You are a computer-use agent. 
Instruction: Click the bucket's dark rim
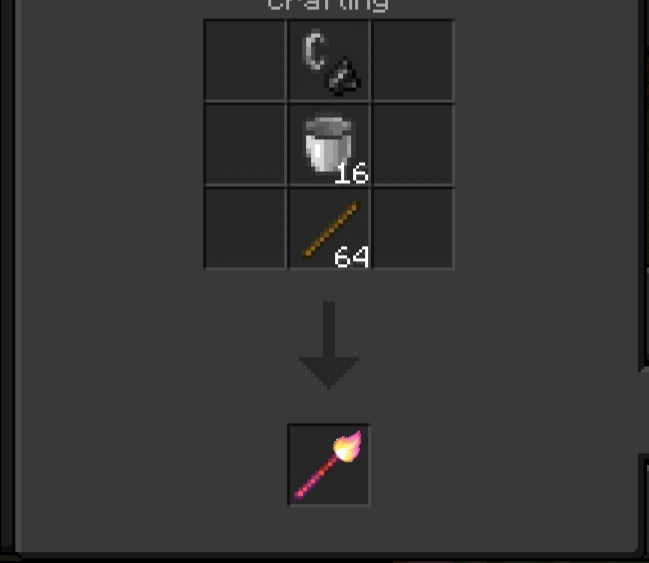[328, 125]
